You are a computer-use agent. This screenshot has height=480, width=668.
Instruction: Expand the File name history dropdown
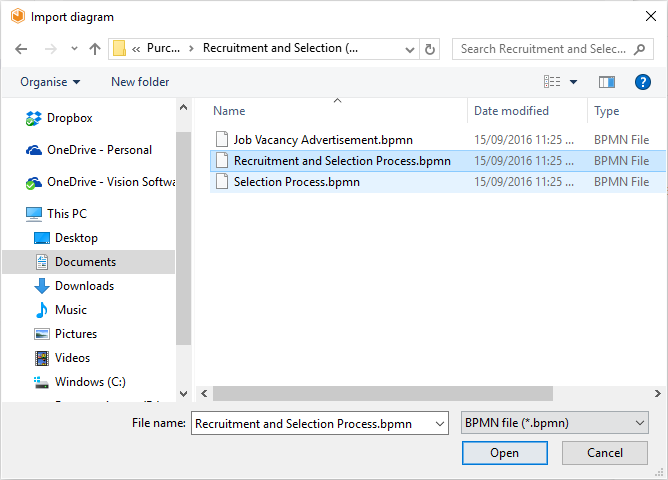[x=440, y=424]
